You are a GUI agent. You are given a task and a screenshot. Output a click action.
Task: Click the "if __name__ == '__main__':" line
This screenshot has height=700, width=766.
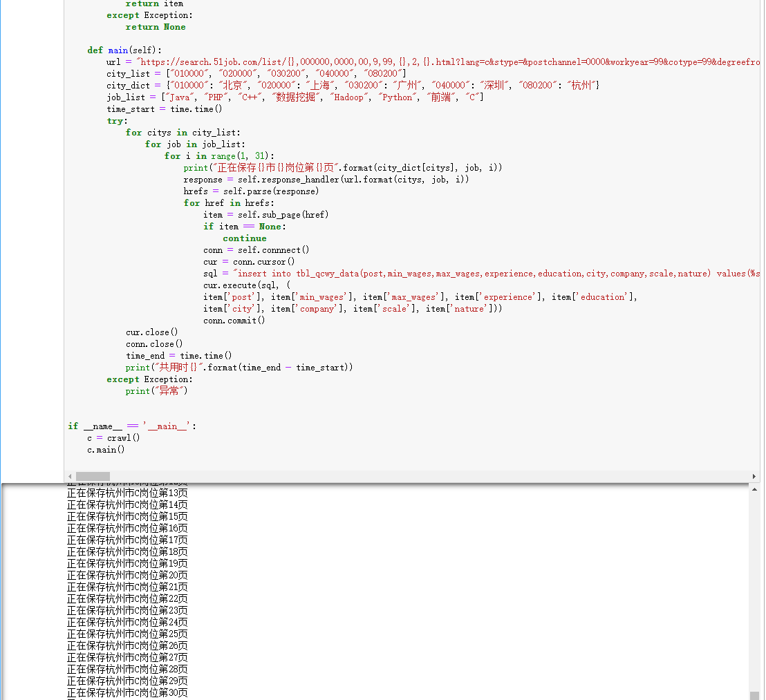[x=132, y=426]
